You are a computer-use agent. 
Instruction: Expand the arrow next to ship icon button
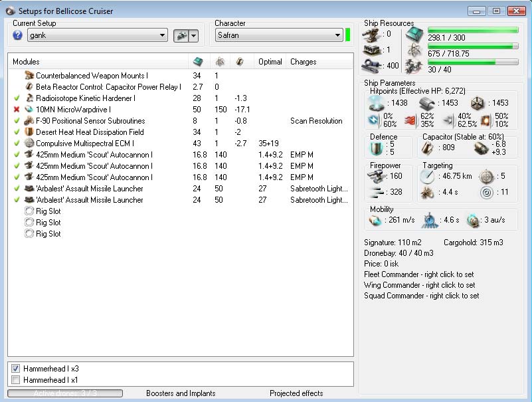[193, 35]
